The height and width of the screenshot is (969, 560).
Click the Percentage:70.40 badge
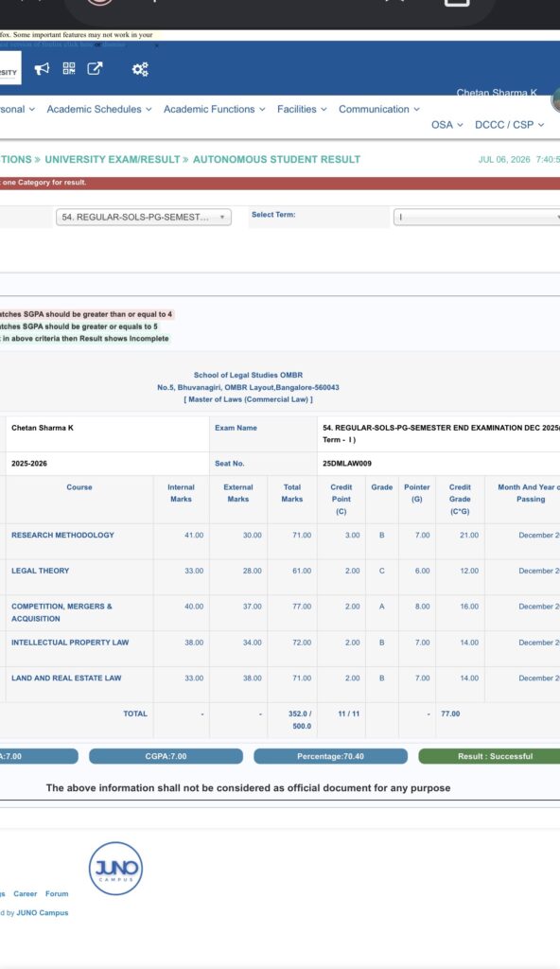coord(331,756)
